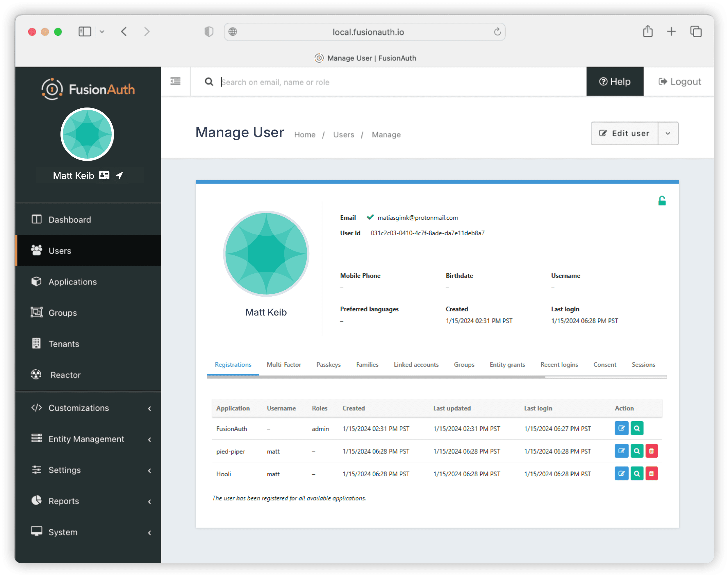Open the Recent logins tab
This screenshot has width=728, height=577.
pyautogui.click(x=559, y=364)
